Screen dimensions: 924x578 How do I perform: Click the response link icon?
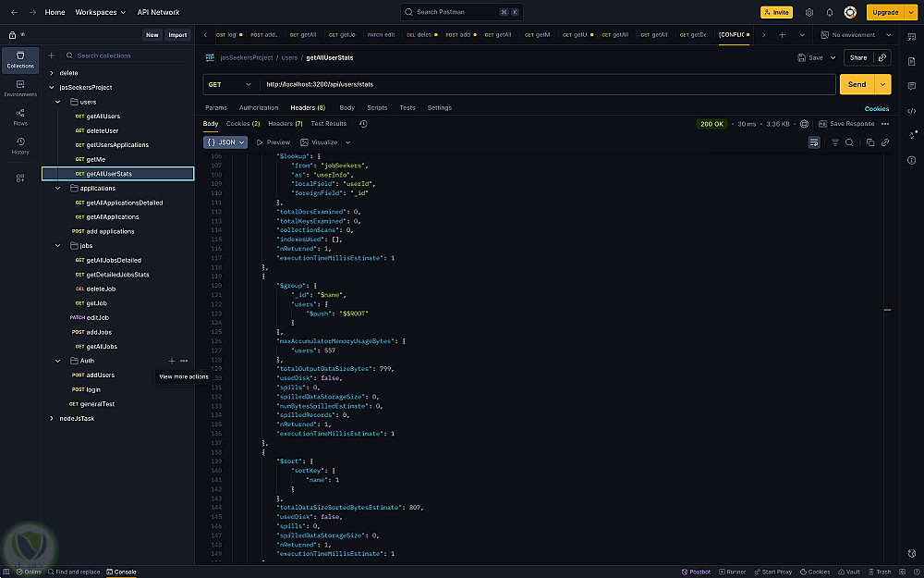click(x=884, y=142)
